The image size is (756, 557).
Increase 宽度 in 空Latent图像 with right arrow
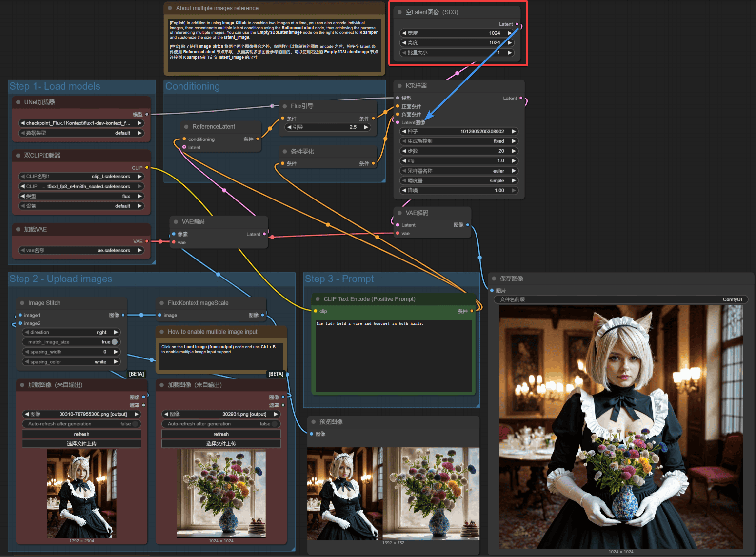[510, 33]
